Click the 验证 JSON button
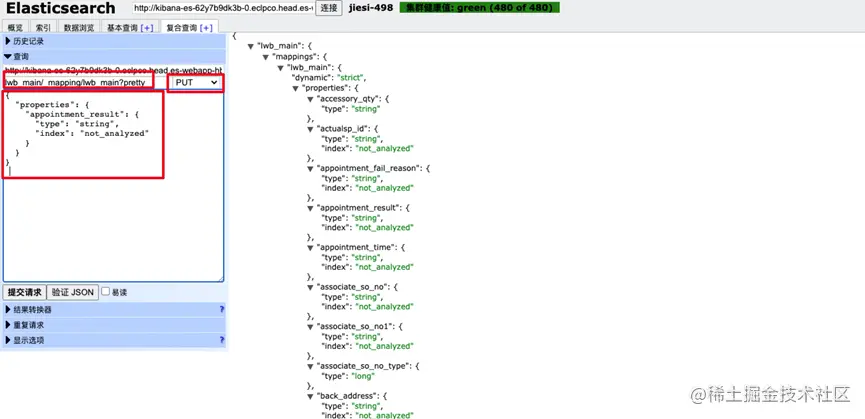The image size is (865, 419). coord(73,292)
